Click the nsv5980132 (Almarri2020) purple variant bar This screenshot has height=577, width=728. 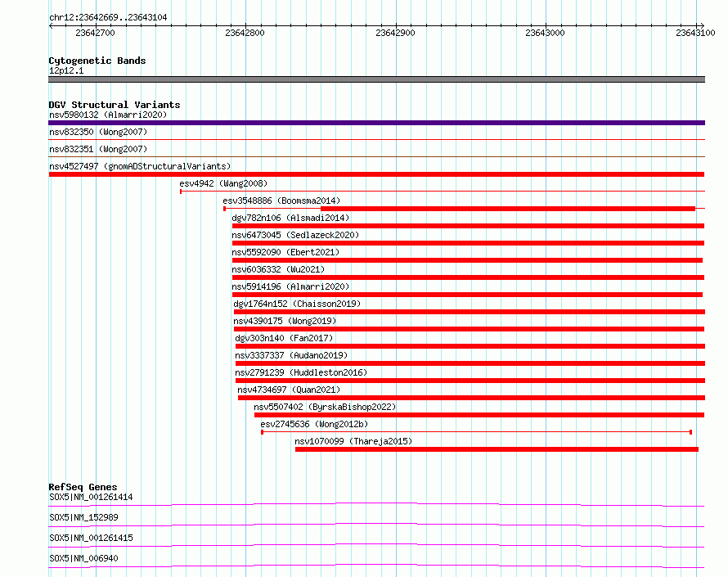coord(376,123)
